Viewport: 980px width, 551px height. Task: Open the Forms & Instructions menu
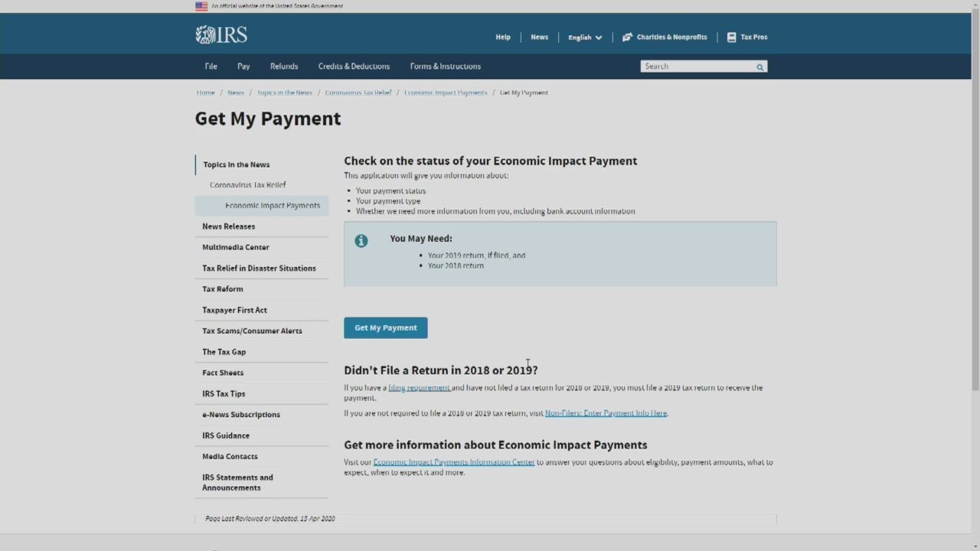[445, 67]
